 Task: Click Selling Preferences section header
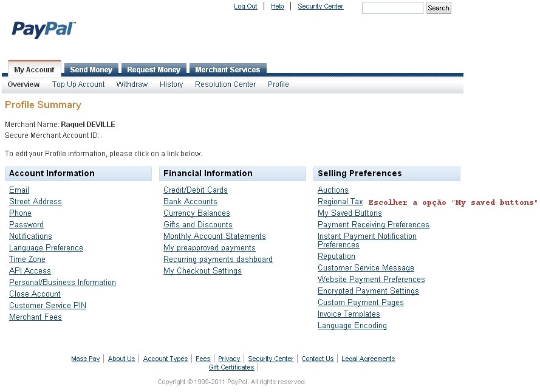tap(387, 174)
